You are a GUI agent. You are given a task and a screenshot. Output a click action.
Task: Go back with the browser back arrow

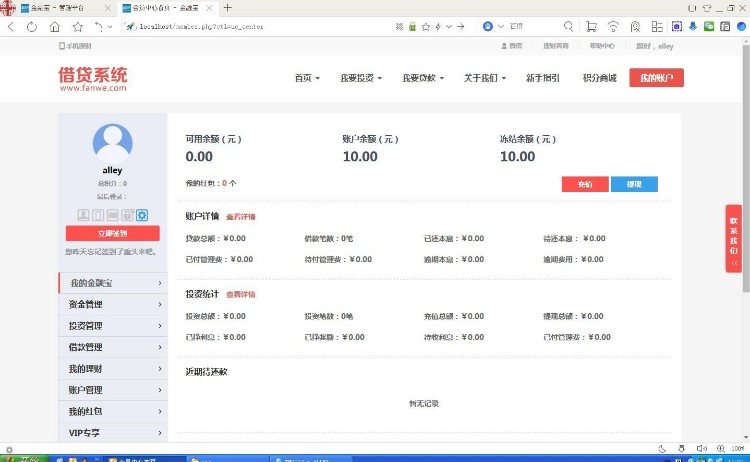coord(11,27)
